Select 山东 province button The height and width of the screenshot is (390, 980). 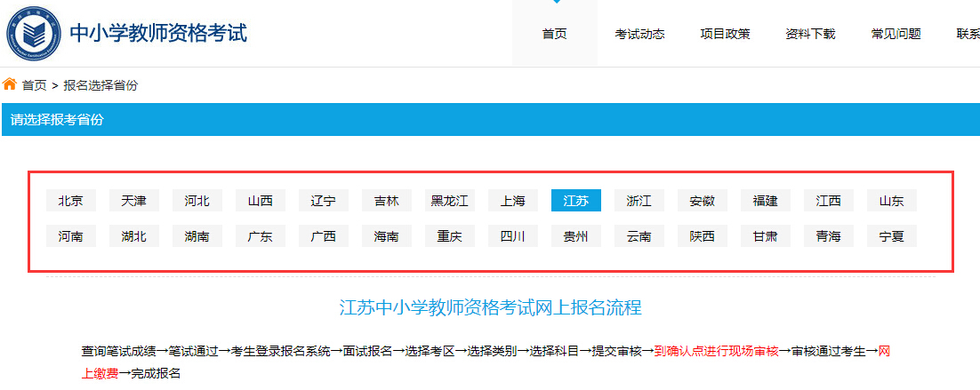[x=892, y=201]
